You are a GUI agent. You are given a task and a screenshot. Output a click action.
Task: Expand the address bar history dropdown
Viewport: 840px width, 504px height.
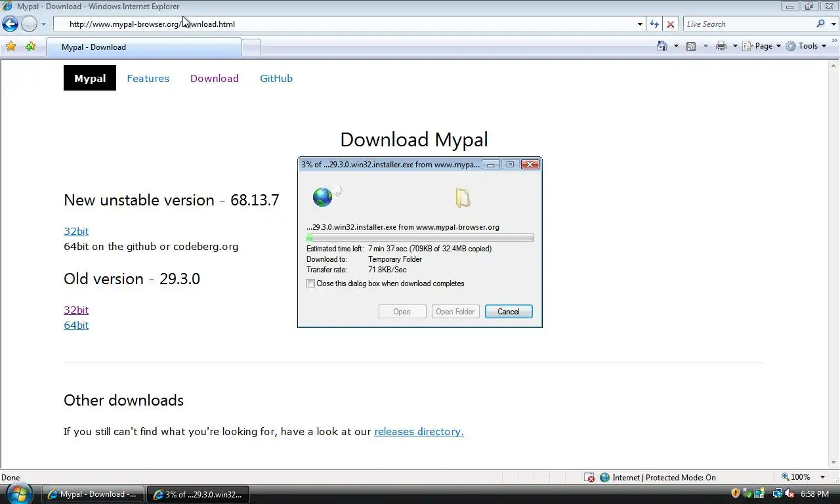(x=640, y=24)
